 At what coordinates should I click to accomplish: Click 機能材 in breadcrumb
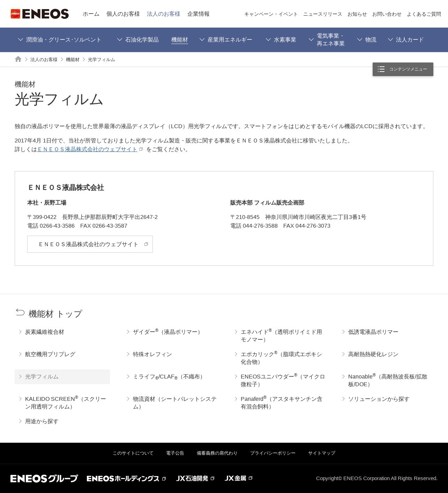point(73,60)
